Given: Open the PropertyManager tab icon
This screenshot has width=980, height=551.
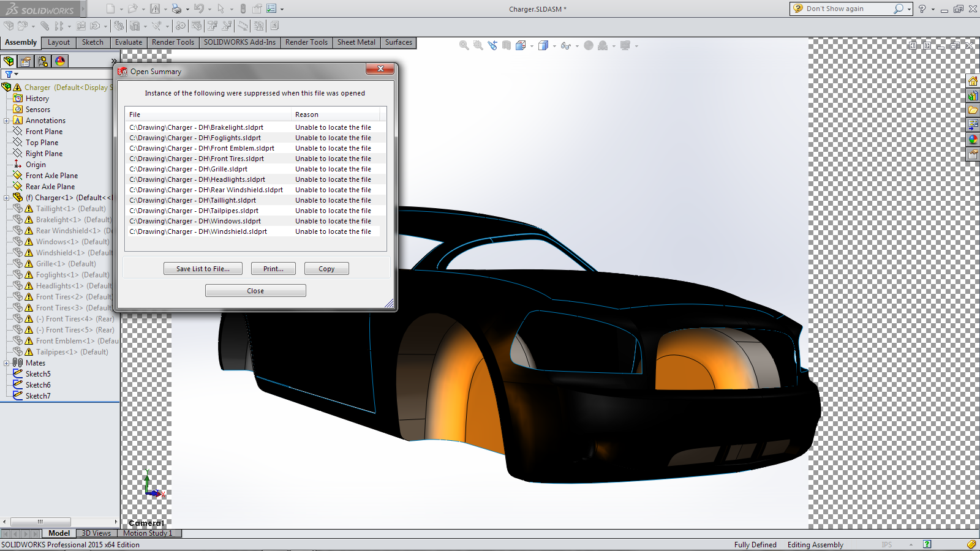Looking at the screenshot, I should coord(26,61).
